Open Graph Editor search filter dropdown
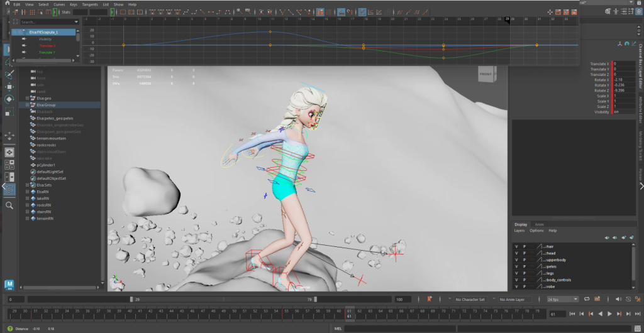Image resolution: width=644 pixels, height=333 pixels. click(x=76, y=22)
